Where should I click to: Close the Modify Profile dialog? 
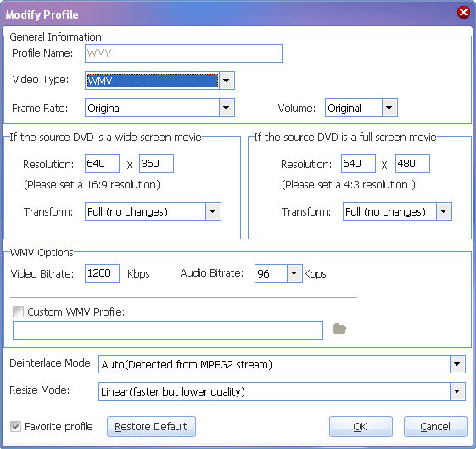(x=463, y=13)
